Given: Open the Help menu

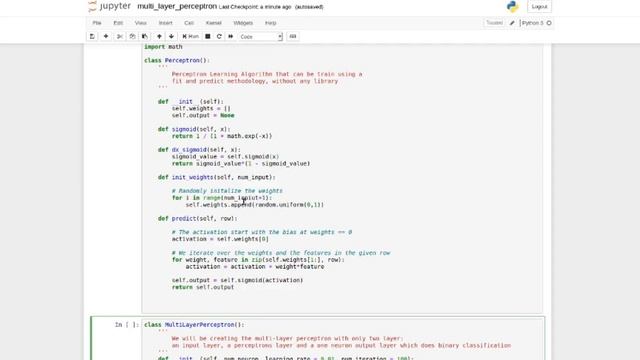Looking at the screenshot, I should pyautogui.click(x=270, y=23).
